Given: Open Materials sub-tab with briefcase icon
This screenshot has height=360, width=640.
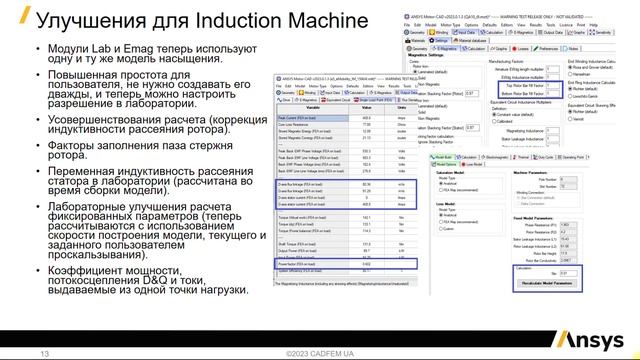Looking at the screenshot, I should click(x=415, y=40).
